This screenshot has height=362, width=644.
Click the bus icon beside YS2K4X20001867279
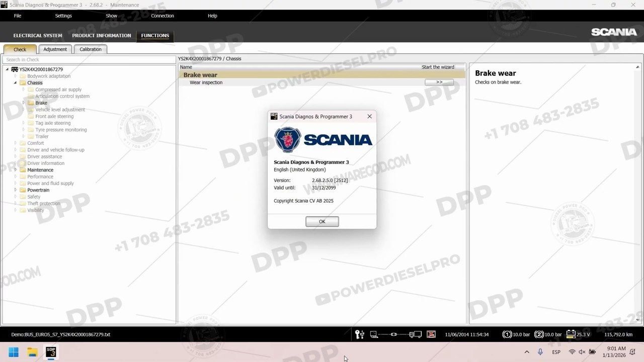15,69
